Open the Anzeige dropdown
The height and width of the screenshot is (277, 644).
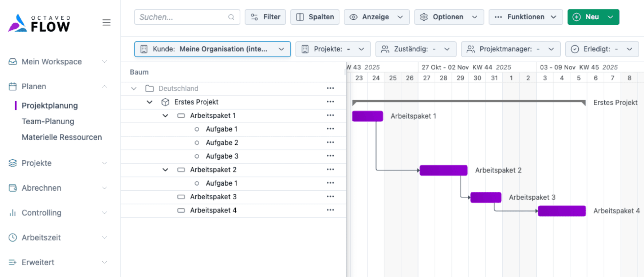(x=377, y=17)
